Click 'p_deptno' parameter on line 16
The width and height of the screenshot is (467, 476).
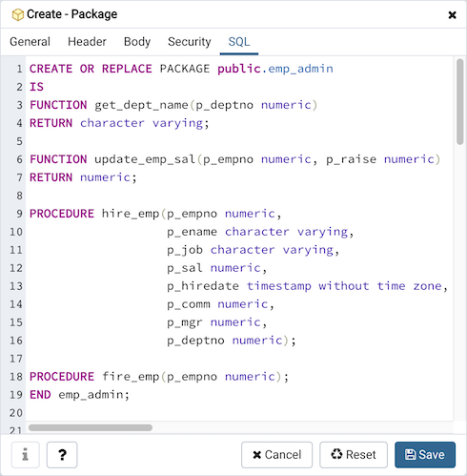[x=195, y=341]
